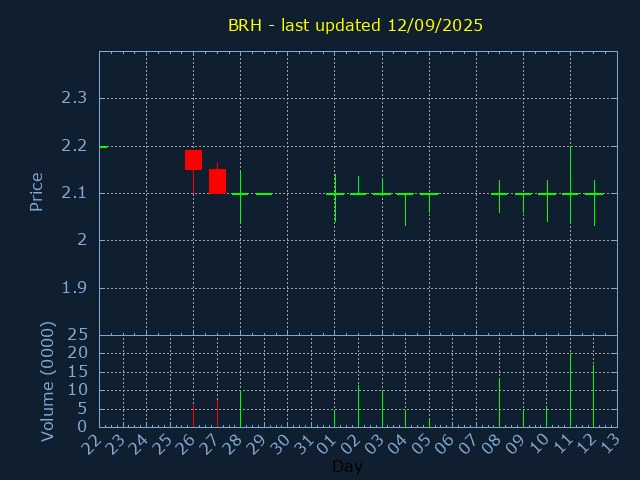Click the "Volume (0000)" axis label

click(48, 382)
